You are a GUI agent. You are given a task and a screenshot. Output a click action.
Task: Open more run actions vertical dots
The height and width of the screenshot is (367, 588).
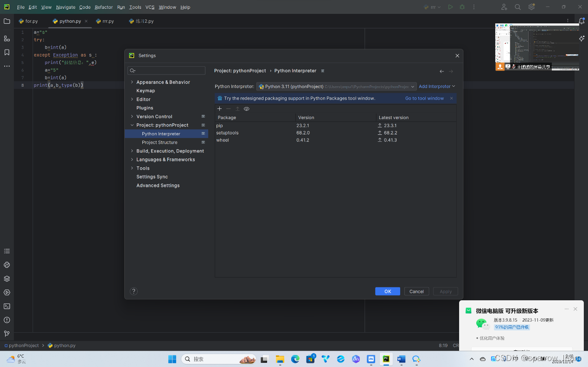click(x=474, y=7)
